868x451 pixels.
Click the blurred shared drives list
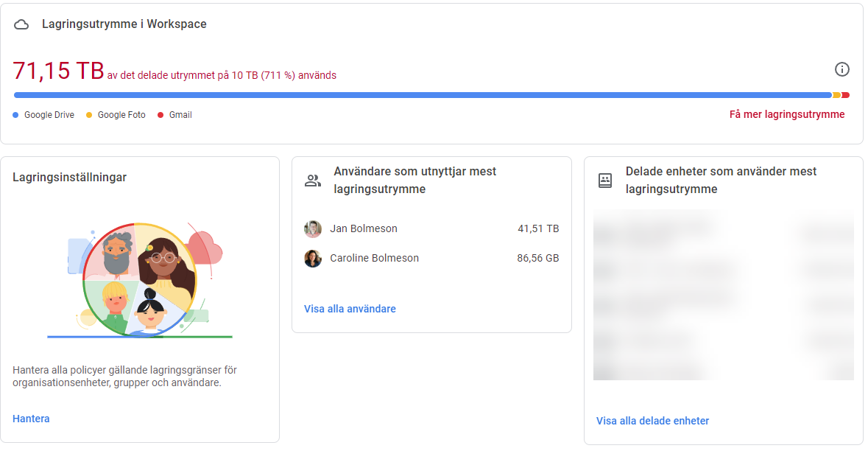[723, 295]
